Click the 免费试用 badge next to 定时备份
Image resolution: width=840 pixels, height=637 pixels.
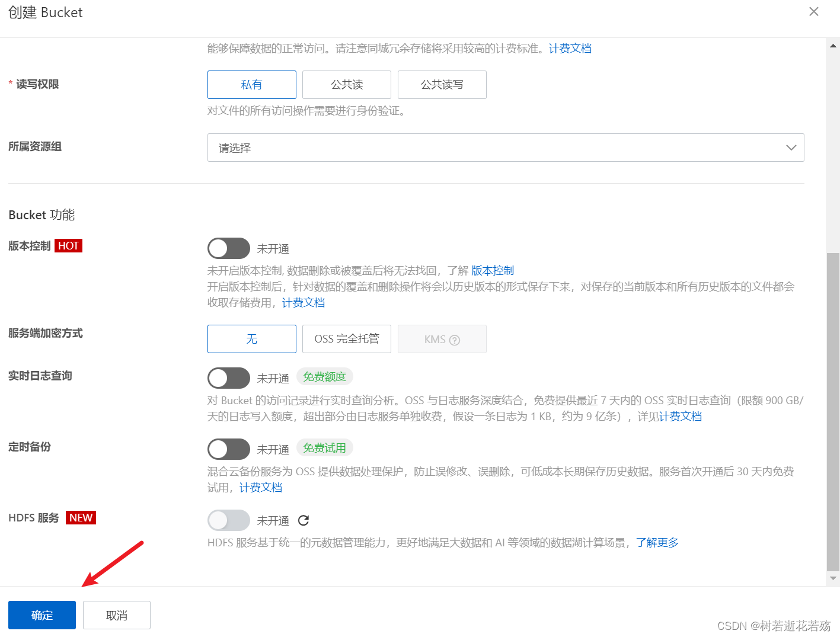324,447
